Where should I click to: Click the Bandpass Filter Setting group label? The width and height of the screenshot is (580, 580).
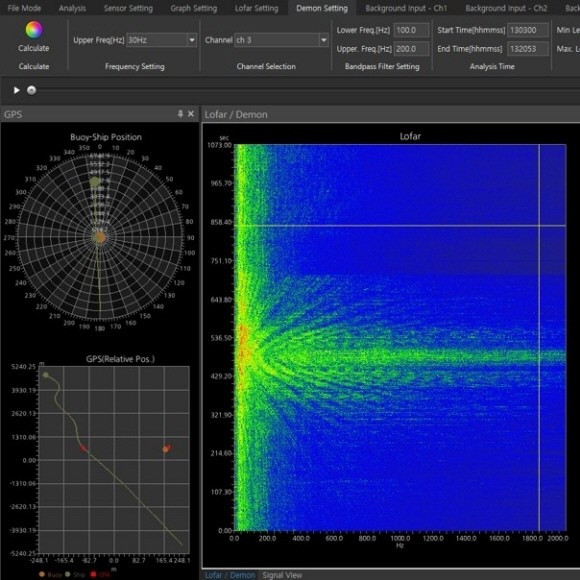click(382, 67)
